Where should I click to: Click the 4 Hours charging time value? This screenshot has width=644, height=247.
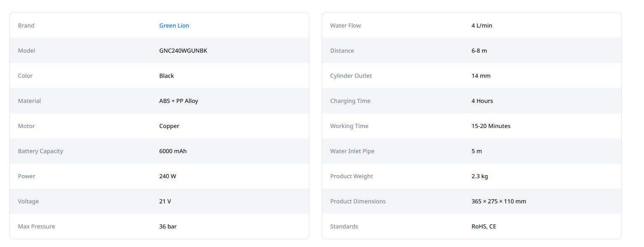point(482,101)
